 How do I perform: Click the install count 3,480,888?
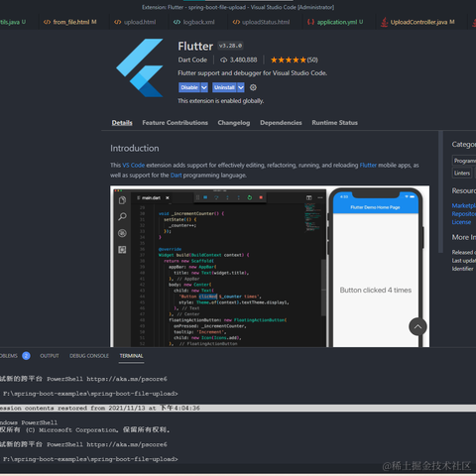(243, 59)
